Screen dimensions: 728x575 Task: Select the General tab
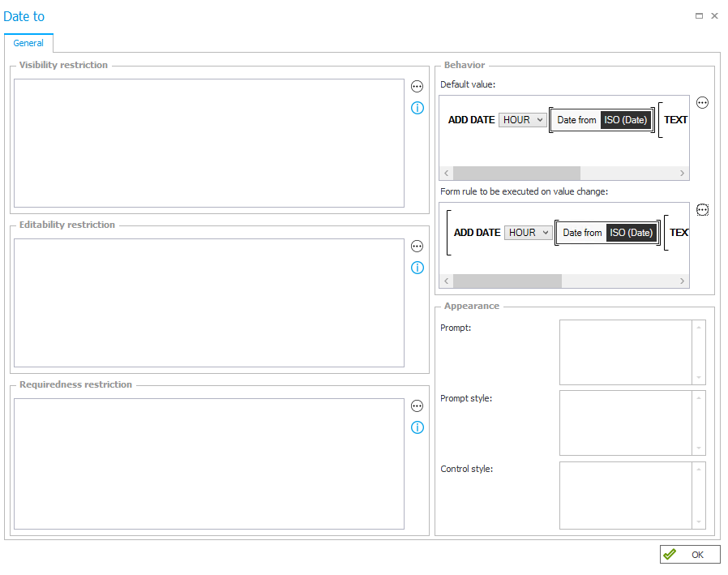pyautogui.click(x=28, y=44)
